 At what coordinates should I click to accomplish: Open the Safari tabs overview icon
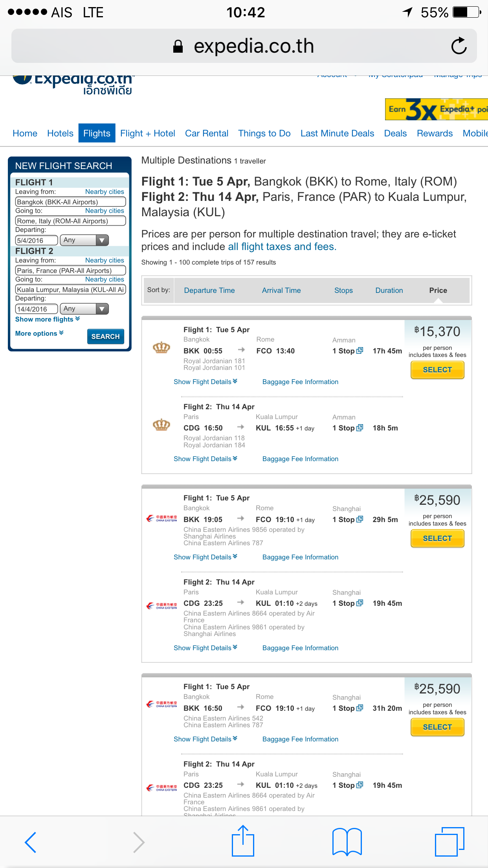(450, 842)
